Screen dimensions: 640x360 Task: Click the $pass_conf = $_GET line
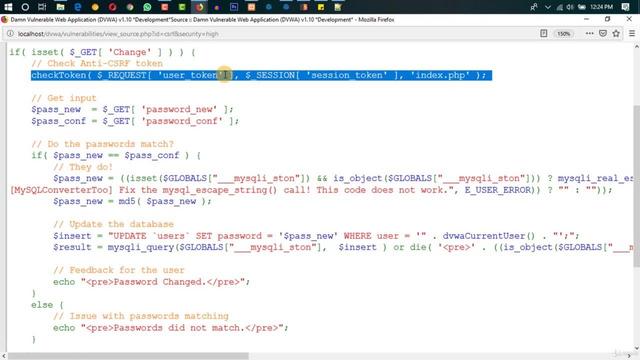135,121
